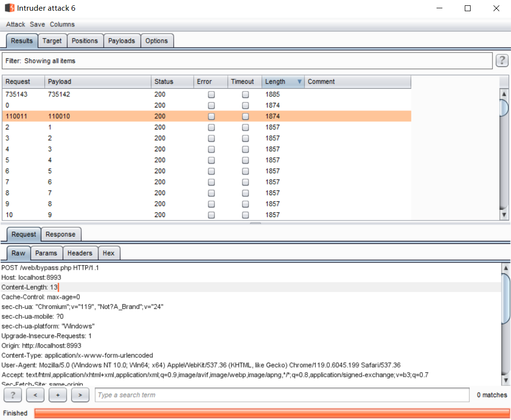The height and width of the screenshot is (420, 511).
Task: Click the search help question mark button
Action: pyautogui.click(x=13, y=395)
